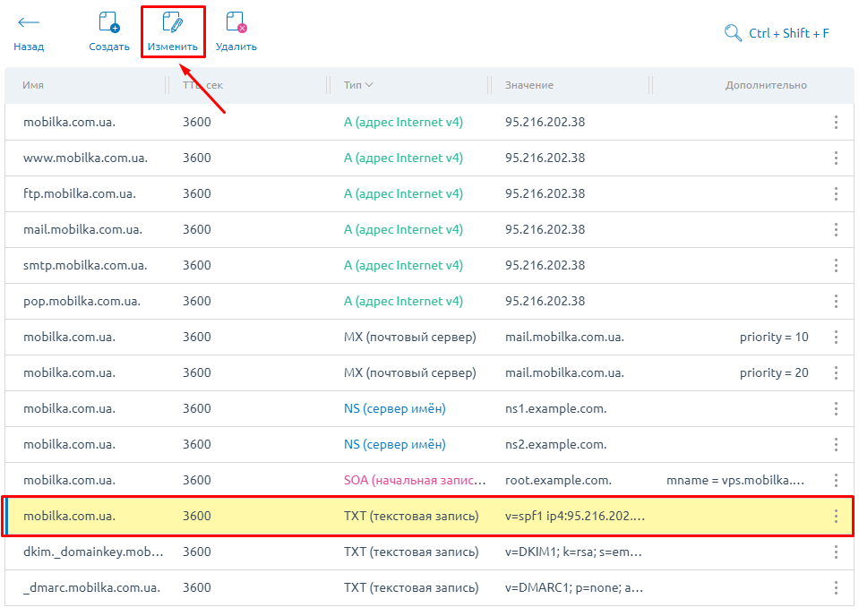The height and width of the screenshot is (616, 859).
Task: Click the Изменить edit record icon
Action: (173, 22)
